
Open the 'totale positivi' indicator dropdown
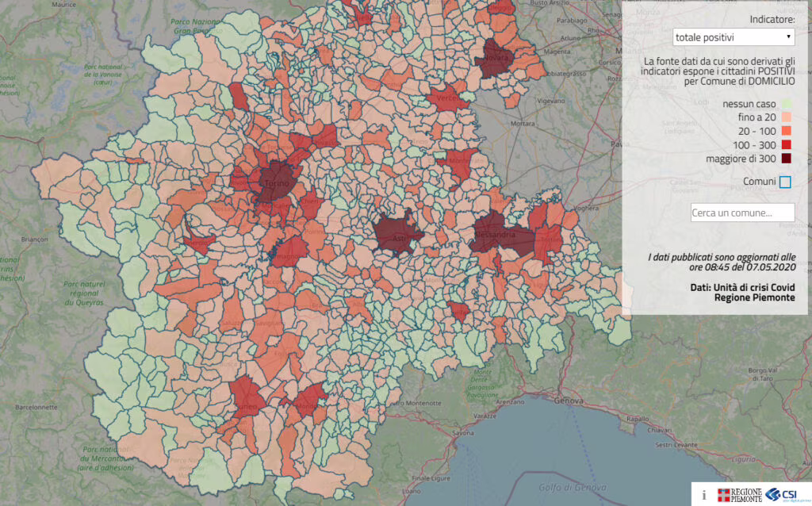click(733, 37)
